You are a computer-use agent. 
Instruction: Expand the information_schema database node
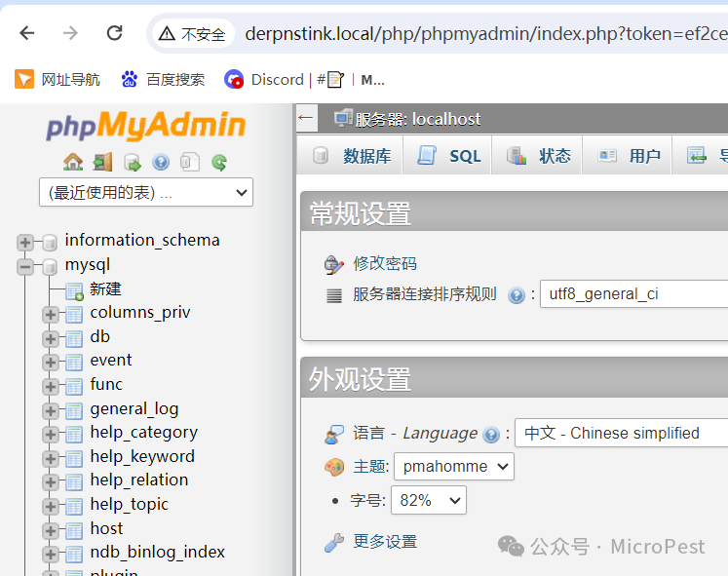click(25, 242)
